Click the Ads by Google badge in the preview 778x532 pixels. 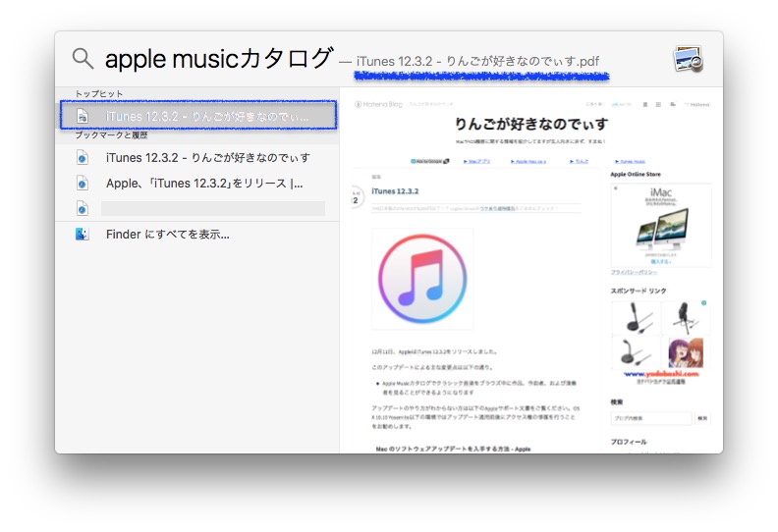point(429,161)
